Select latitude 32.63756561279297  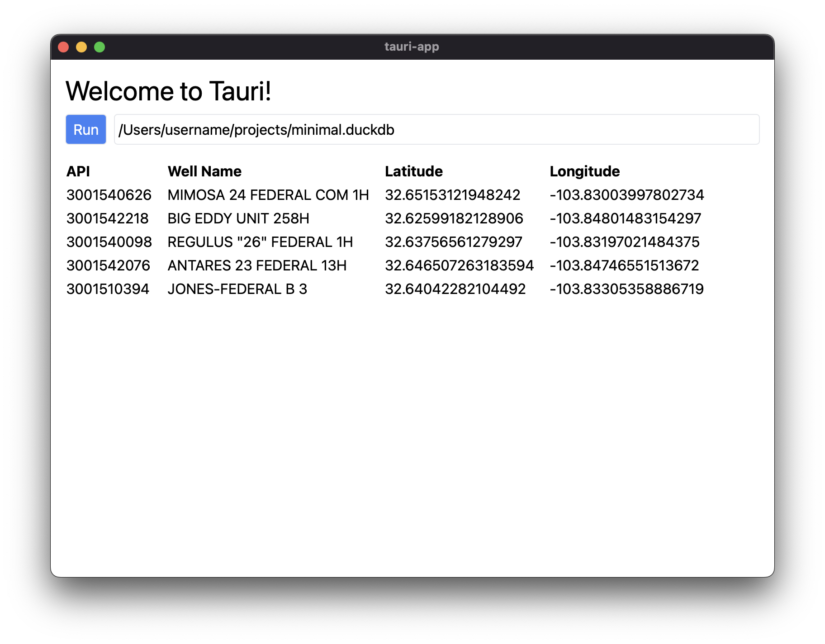453,242
